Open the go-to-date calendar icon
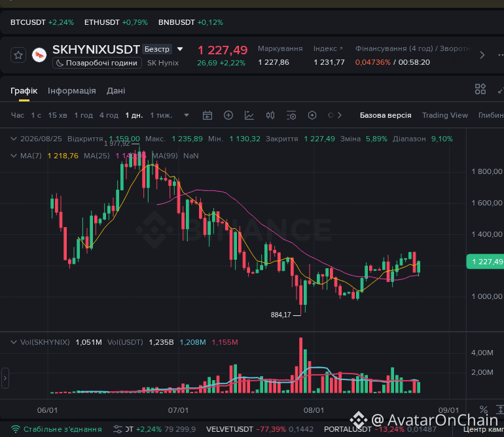This screenshot has height=437, width=504. pos(207,115)
